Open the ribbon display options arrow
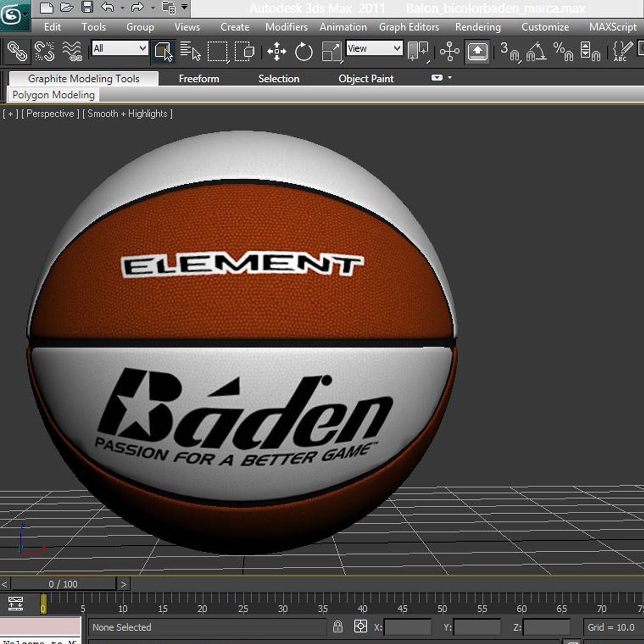Viewport: 644px width, 644px height. [450, 78]
